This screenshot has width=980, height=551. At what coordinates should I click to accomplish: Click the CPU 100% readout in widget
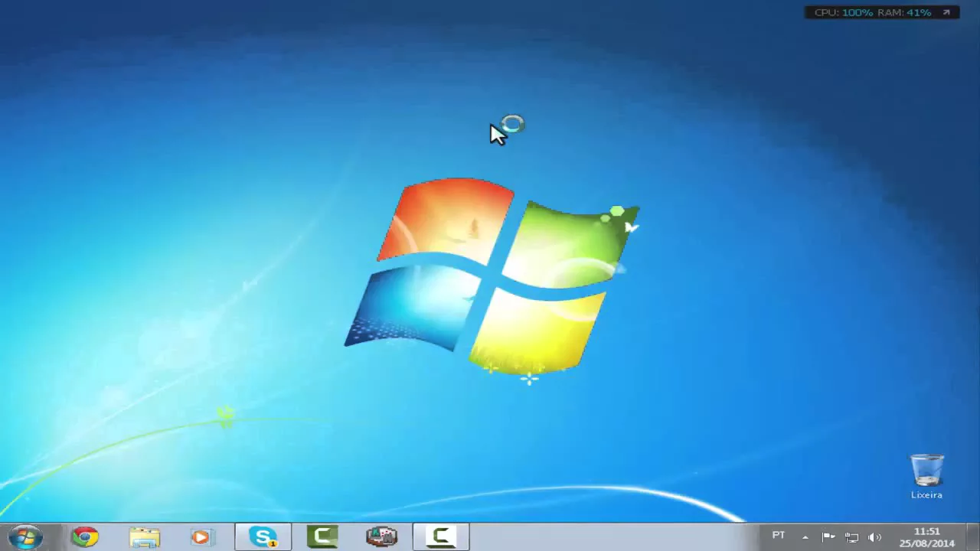tap(844, 12)
